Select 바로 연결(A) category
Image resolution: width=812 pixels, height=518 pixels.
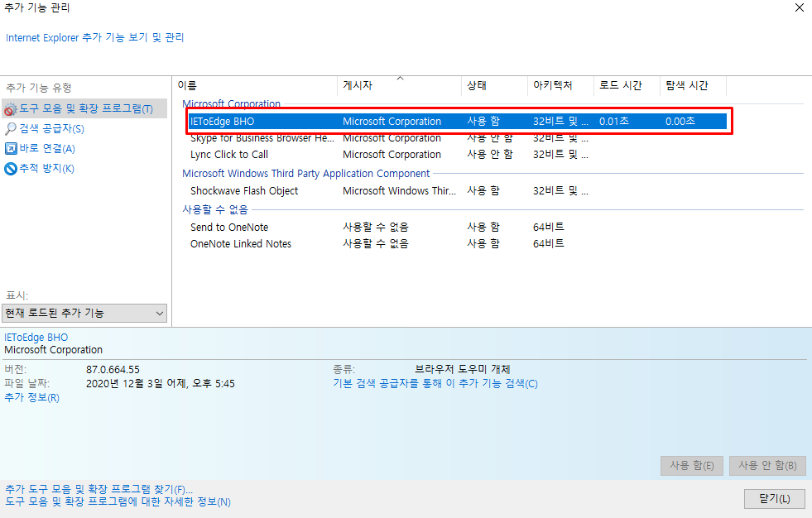(x=47, y=148)
